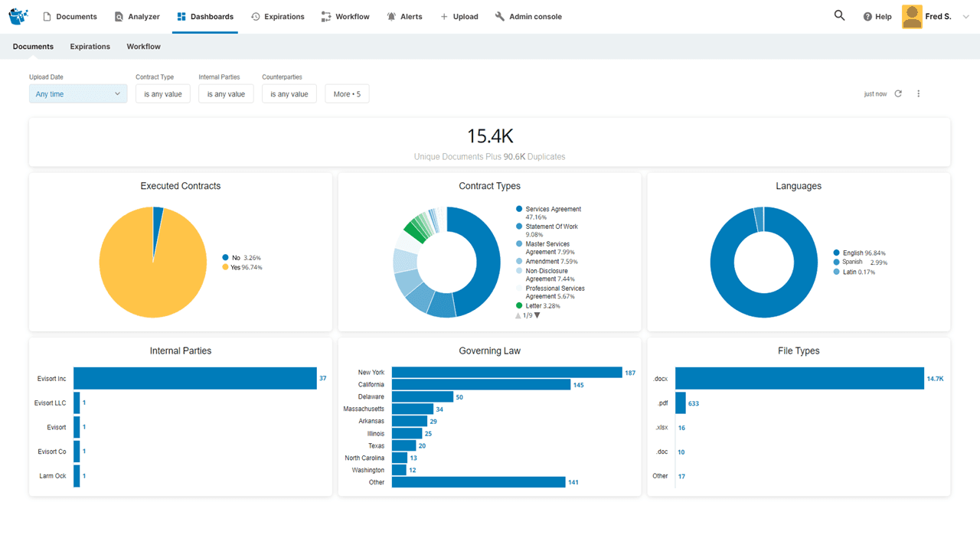Screen dimensions: 980x551
Task: Open search using the magnifying glass icon
Action: point(839,15)
